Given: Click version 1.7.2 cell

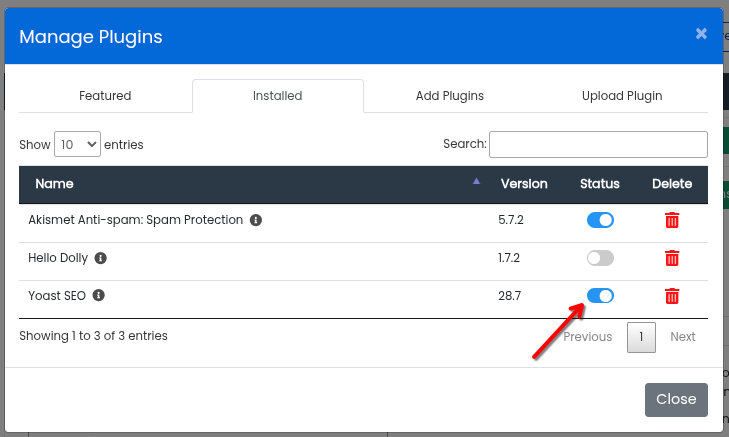Looking at the screenshot, I should click(509, 258).
